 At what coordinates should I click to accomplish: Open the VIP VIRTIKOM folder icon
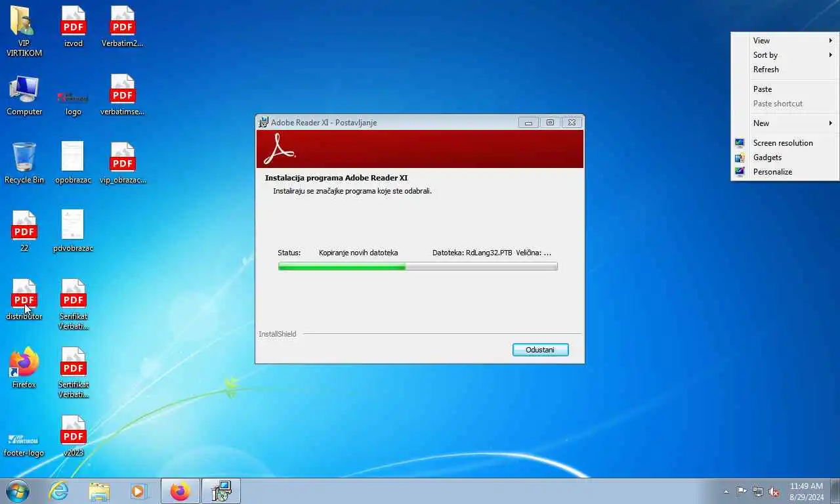coord(24,30)
